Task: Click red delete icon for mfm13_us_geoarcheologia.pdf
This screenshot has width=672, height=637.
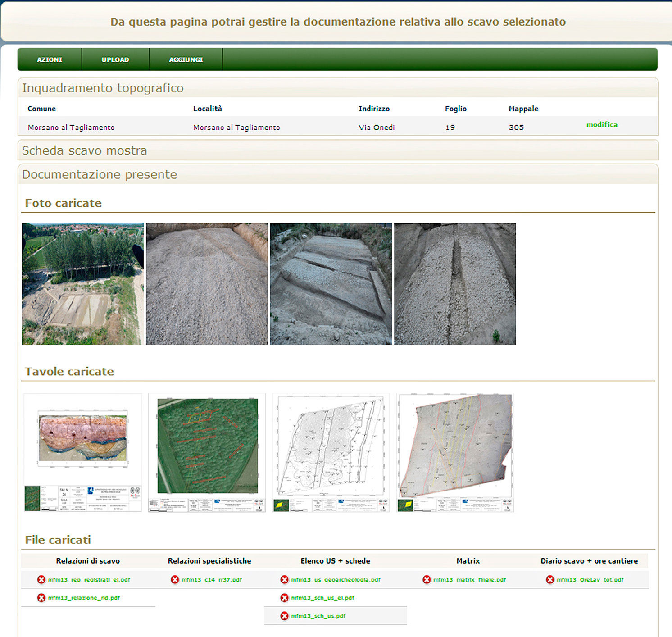Action: pos(284,580)
